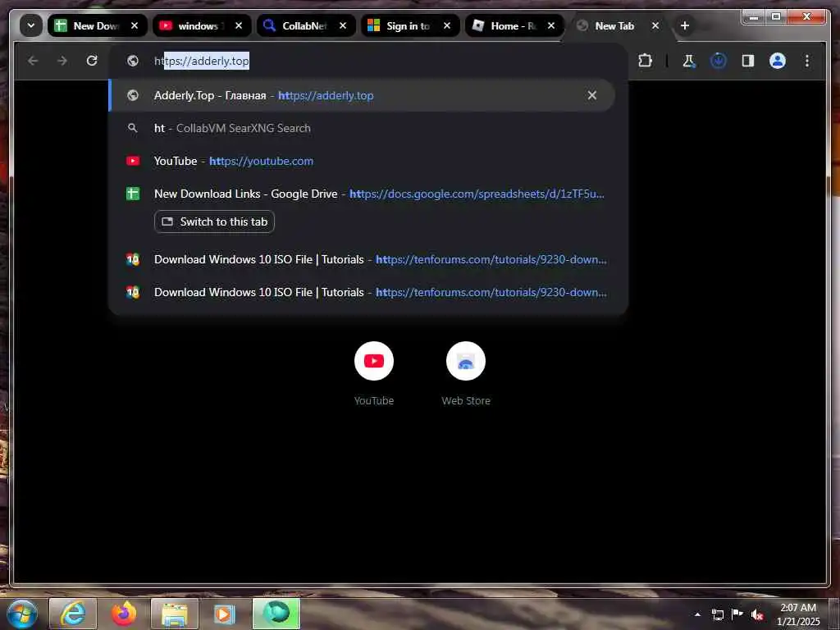Screen dimensions: 840x630
Task: Close the New Tab tab
Action: 655,25
